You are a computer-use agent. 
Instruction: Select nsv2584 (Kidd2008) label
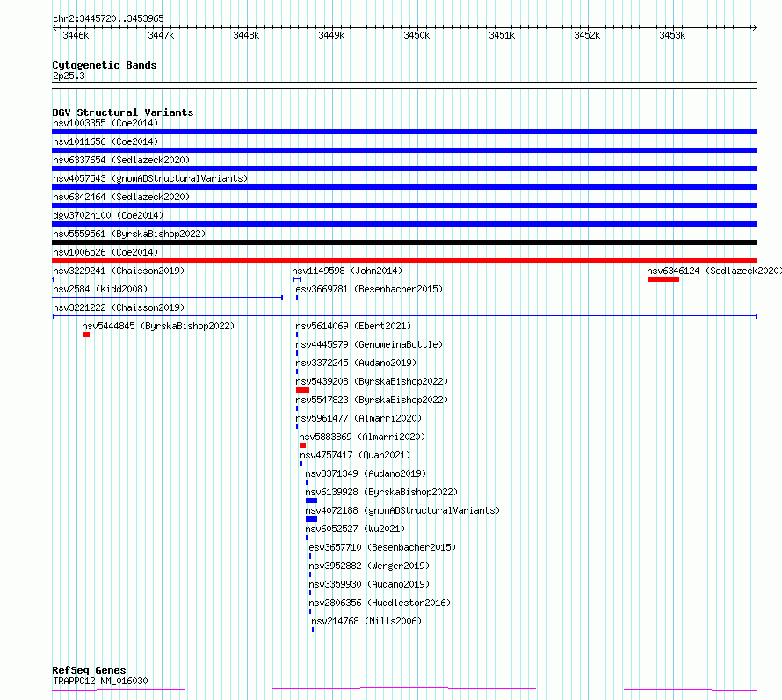100,289
